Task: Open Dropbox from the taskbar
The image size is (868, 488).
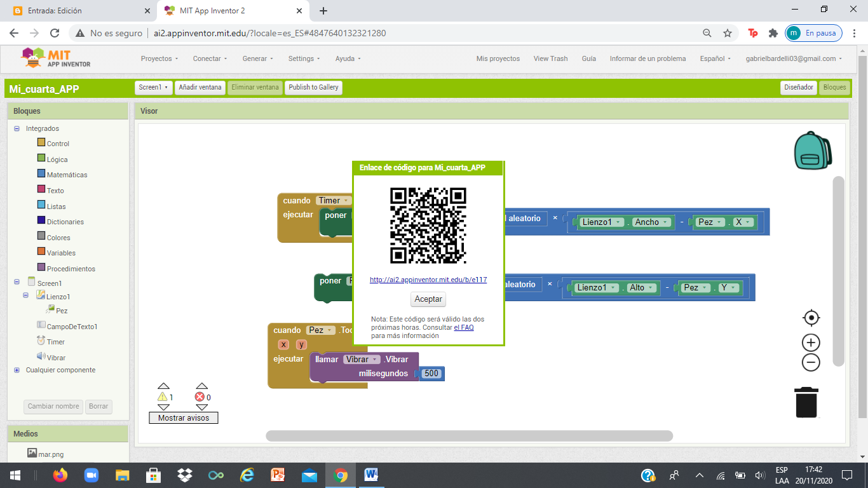Action: point(185,475)
